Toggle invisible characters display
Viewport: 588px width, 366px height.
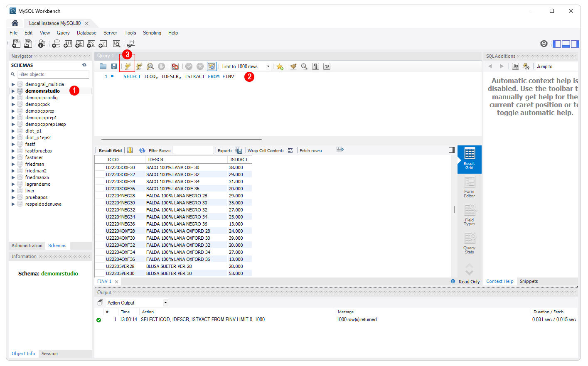315,66
